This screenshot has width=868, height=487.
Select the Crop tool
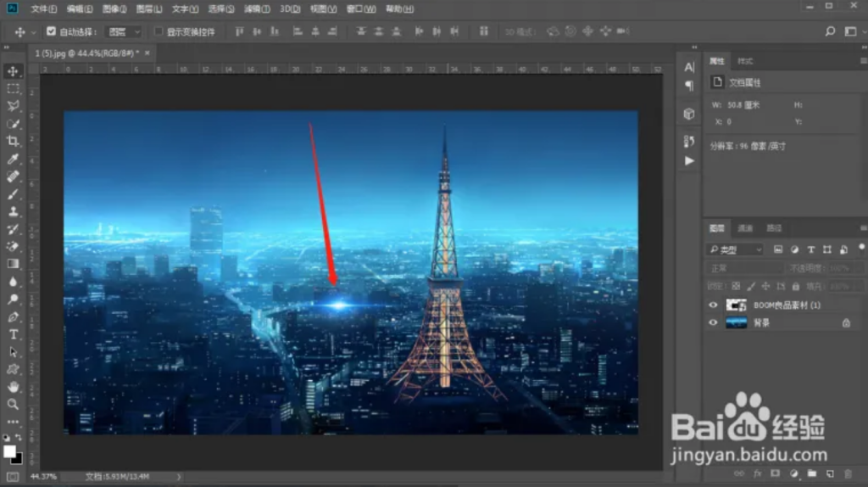(13, 141)
